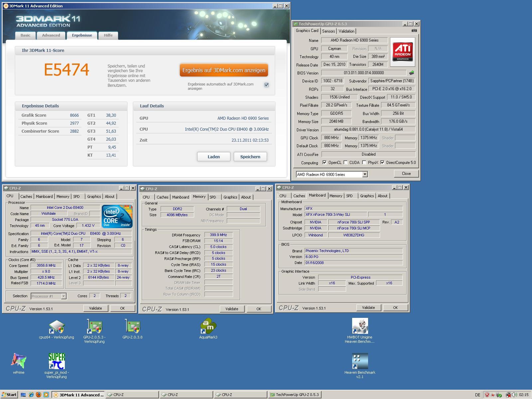Click the GPU-Z BIOS Version field
Viewport: 532px width, 399px height.
[x=364, y=73]
